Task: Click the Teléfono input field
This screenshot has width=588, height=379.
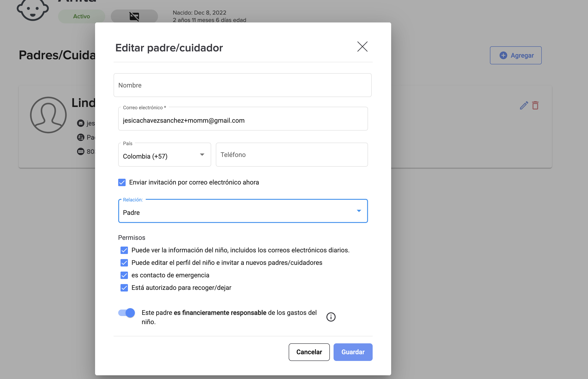Action: [291, 155]
